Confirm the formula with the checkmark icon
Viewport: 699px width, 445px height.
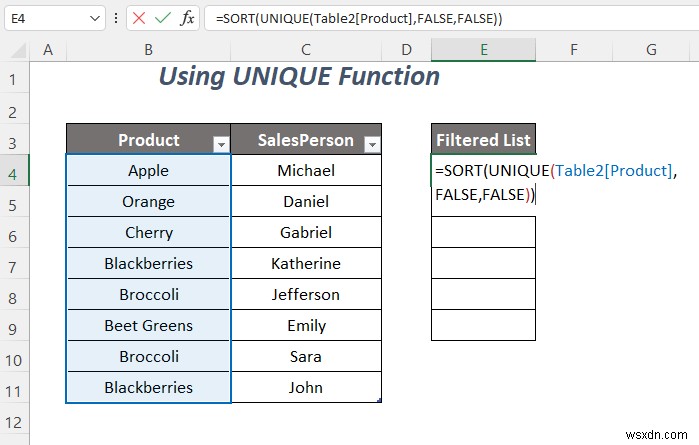[x=163, y=19]
